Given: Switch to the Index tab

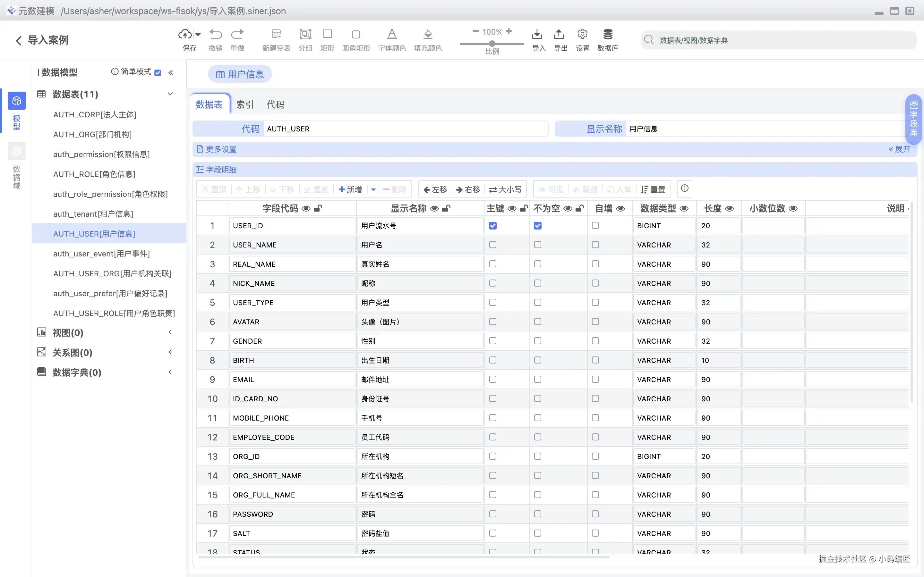Looking at the screenshot, I should pyautogui.click(x=245, y=105).
